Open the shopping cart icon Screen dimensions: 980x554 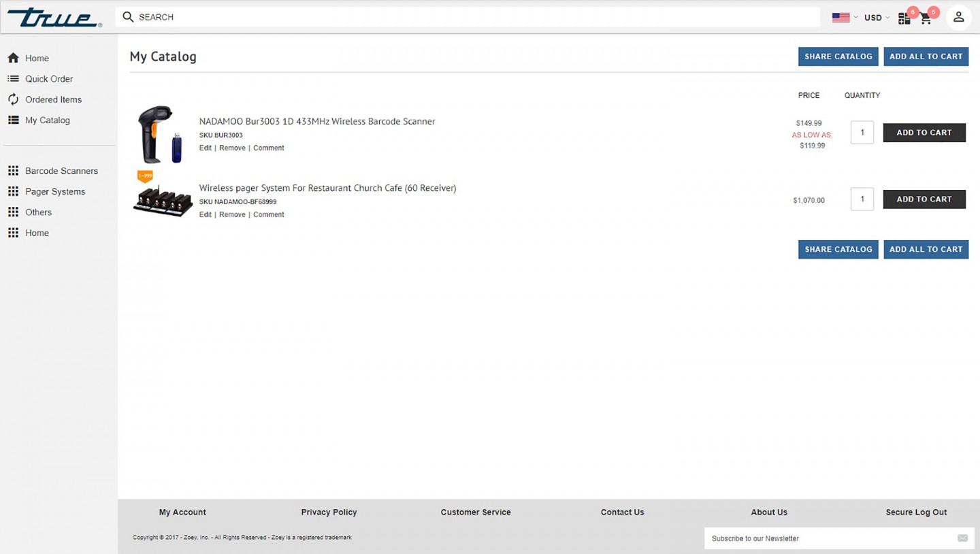[926, 18]
